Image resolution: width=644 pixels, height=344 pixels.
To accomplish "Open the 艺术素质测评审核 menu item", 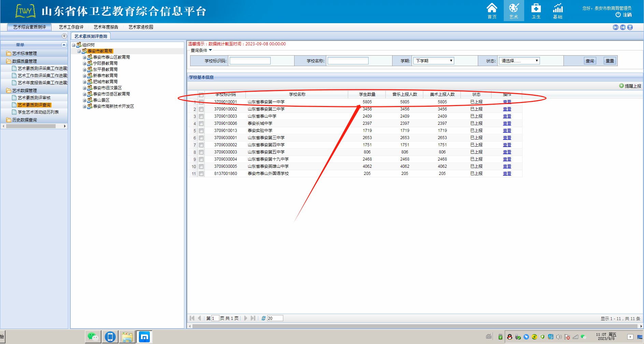I will click(34, 98).
